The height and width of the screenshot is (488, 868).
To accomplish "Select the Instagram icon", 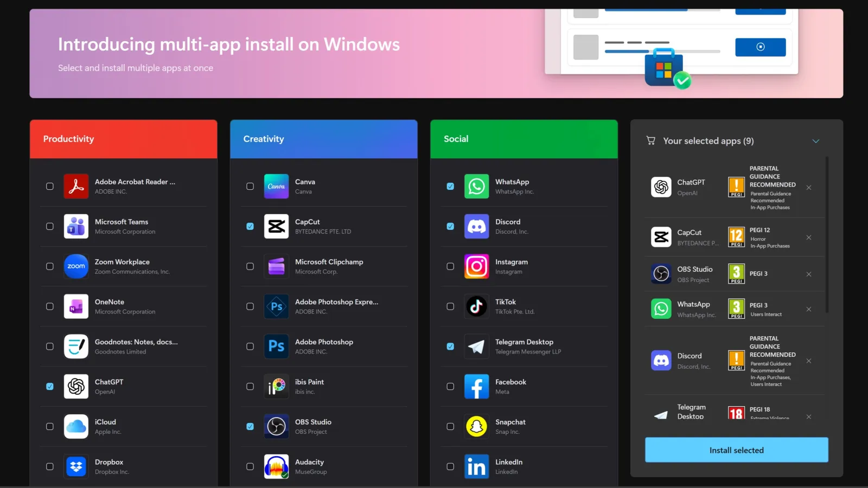I will [476, 266].
